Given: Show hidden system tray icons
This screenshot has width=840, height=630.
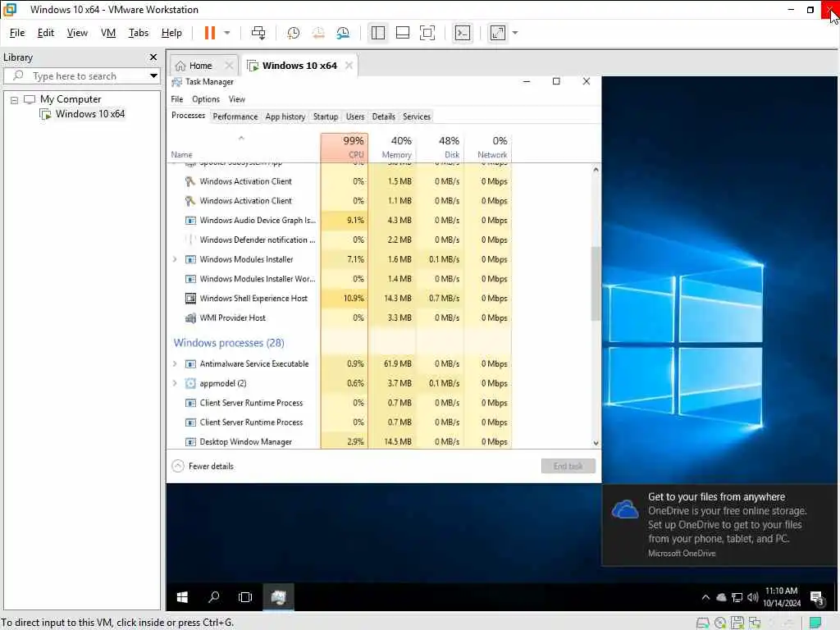Looking at the screenshot, I should [x=705, y=597].
